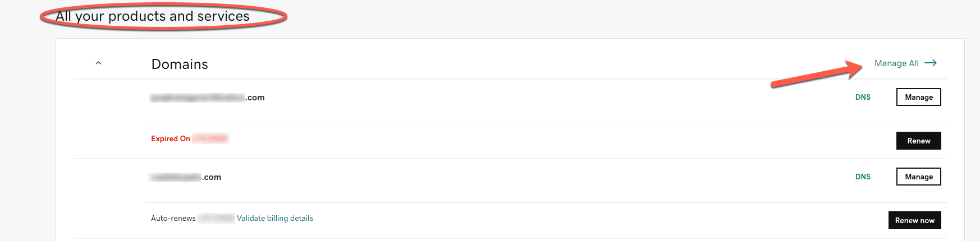This screenshot has height=241, width=980.
Task: Click the blurred date after Expired On
Action: tap(210, 138)
